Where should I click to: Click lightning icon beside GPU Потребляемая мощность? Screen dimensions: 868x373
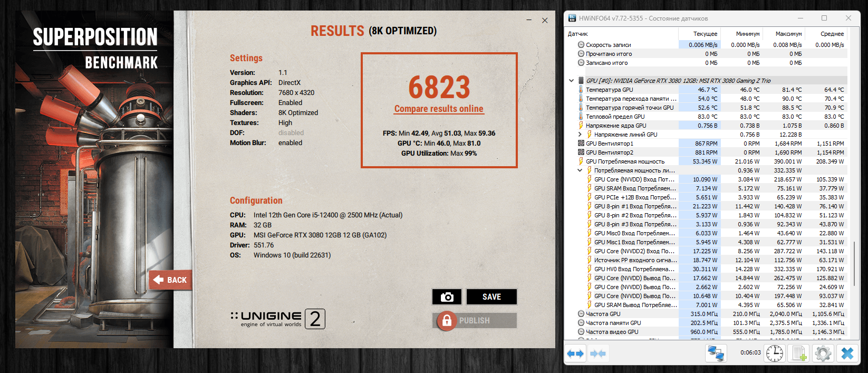[581, 161]
